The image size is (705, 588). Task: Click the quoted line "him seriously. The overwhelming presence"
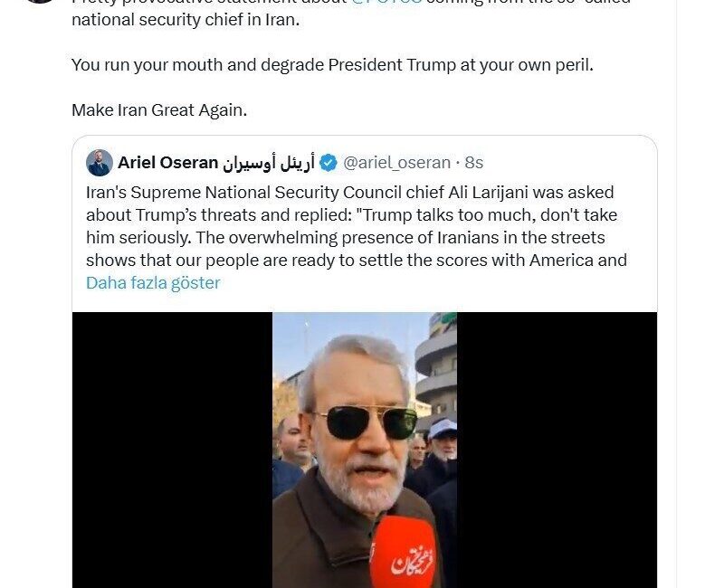pos(346,238)
